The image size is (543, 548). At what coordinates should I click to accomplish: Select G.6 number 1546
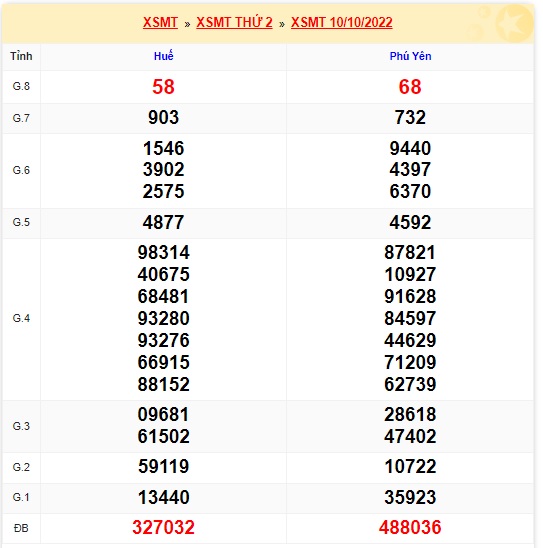click(x=164, y=148)
